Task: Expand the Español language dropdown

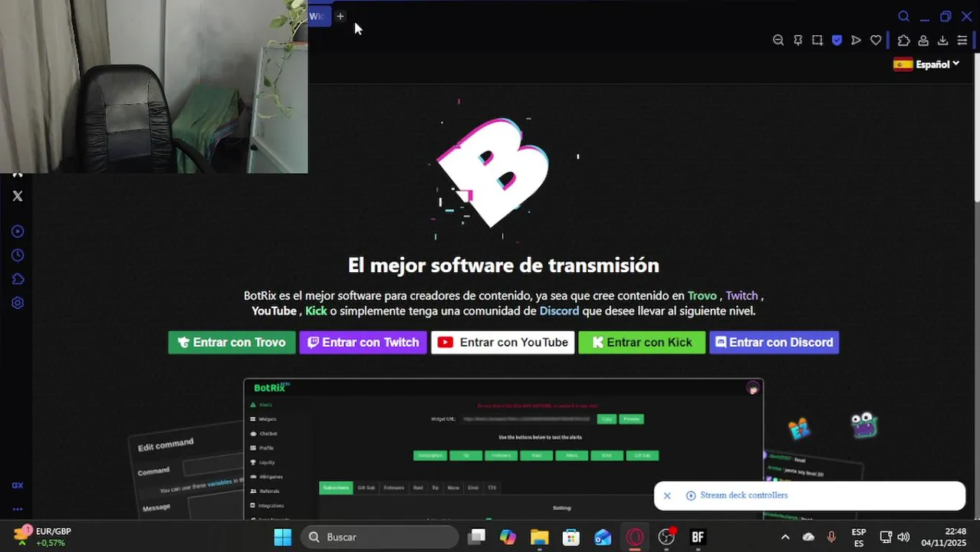Action: (x=926, y=64)
